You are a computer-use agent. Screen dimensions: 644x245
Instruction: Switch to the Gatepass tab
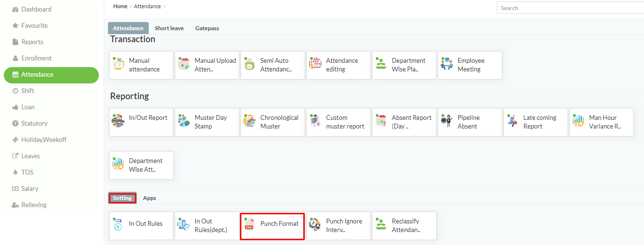207,28
